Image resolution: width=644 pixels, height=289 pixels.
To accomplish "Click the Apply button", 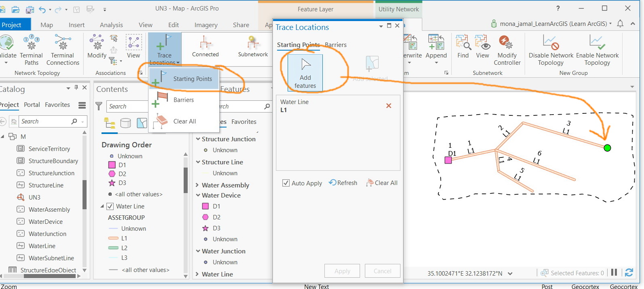I will (x=342, y=271).
